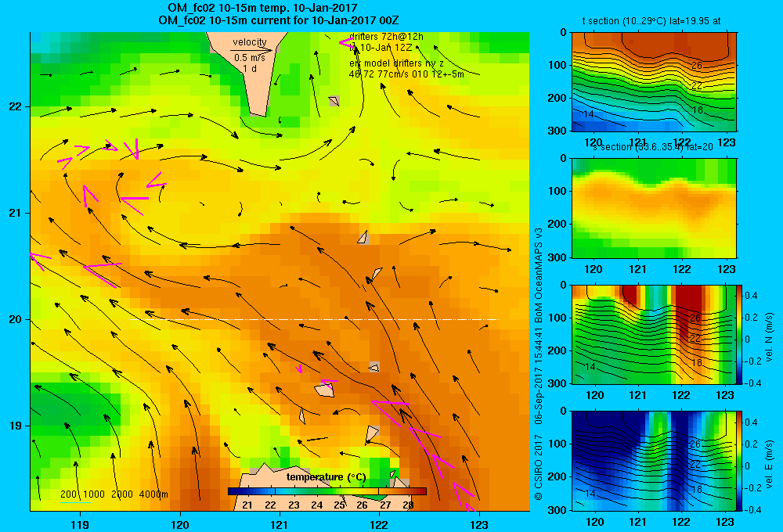Select the t section temperature panel
The height and width of the screenshot is (532, 783).
[654, 82]
